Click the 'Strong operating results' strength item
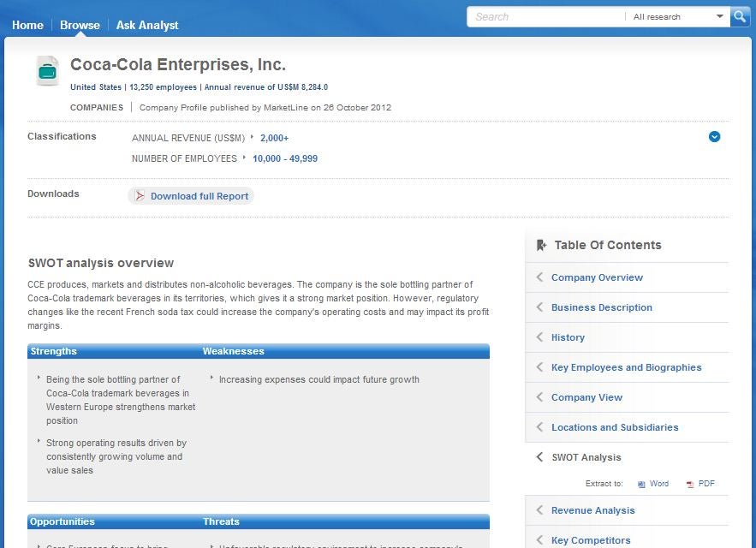This screenshot has width=756, height=548. [x=116, y=456]
